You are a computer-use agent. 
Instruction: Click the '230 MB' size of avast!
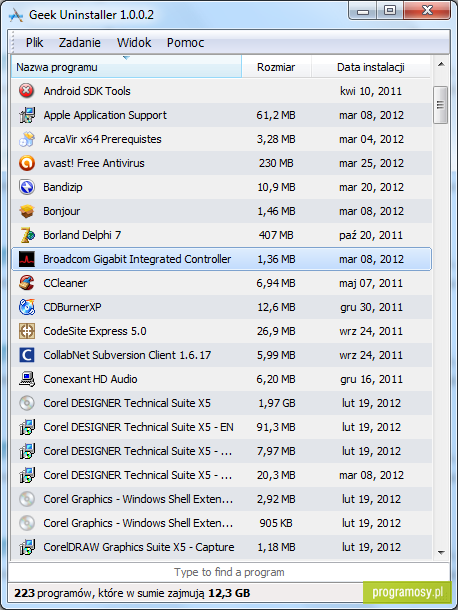pos(276,163)
